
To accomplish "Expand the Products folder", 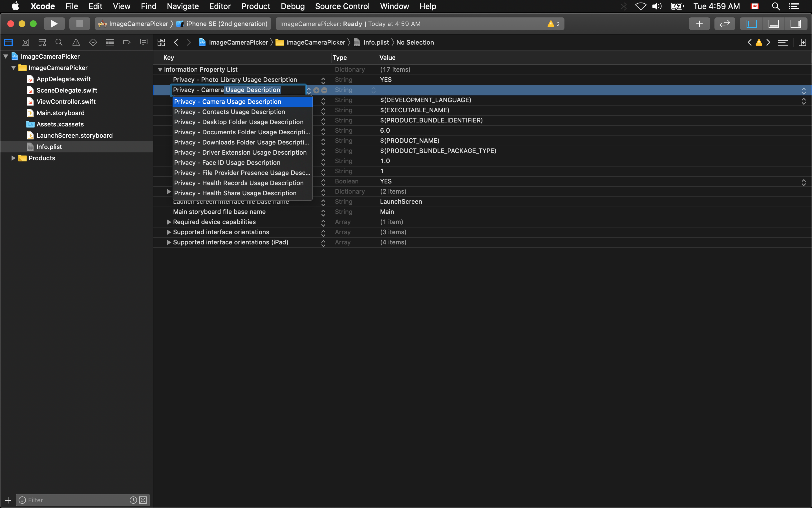I will [14, 158].
